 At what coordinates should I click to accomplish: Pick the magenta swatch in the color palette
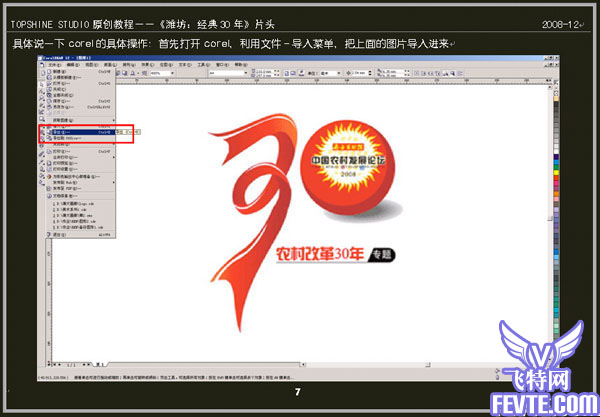click(x=556, y=183)
